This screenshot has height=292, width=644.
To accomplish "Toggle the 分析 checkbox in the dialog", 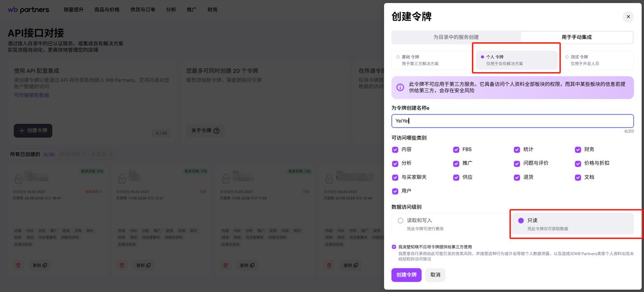I will coord(395,163).
